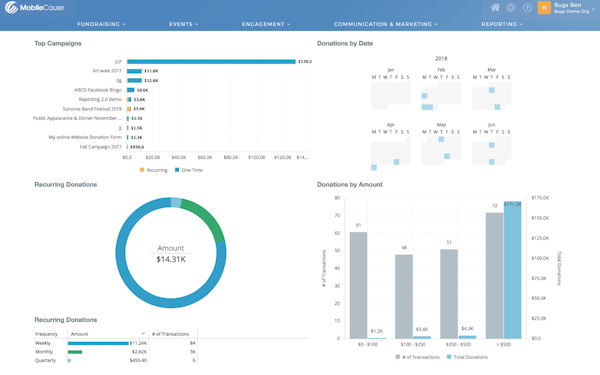Expand the Engagement dropdown menu
This screenshot has width=600, height=375.
[266, 24]
